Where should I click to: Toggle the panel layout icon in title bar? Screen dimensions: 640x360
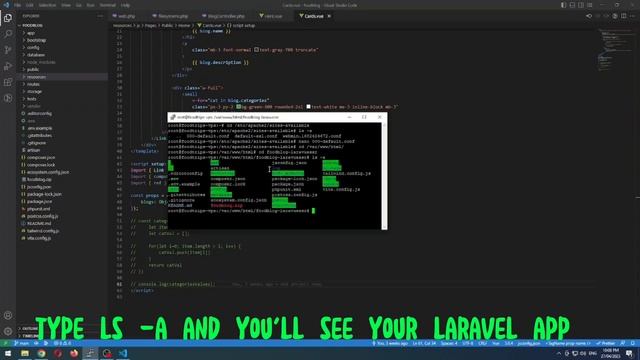[x=572, y=5]
